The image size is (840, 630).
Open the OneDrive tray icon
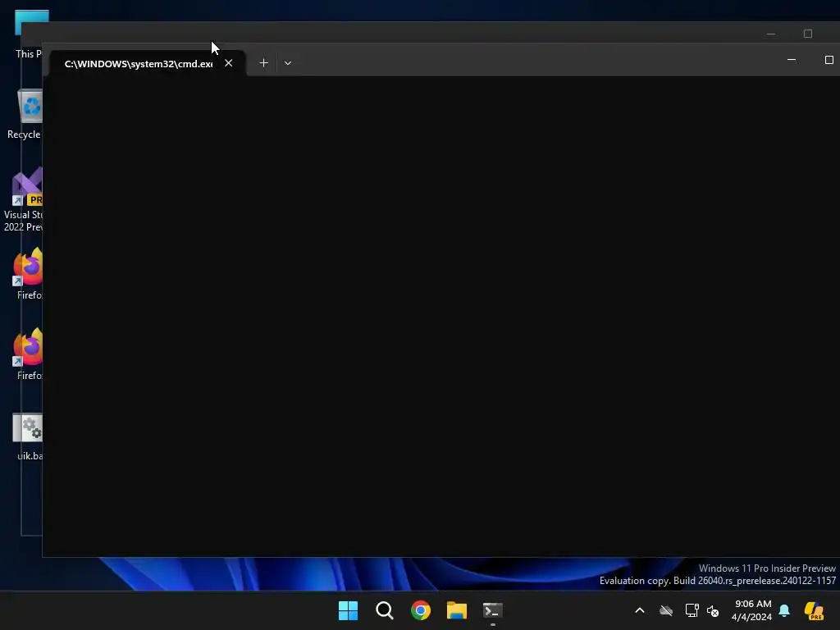click(x=666, y=610)
